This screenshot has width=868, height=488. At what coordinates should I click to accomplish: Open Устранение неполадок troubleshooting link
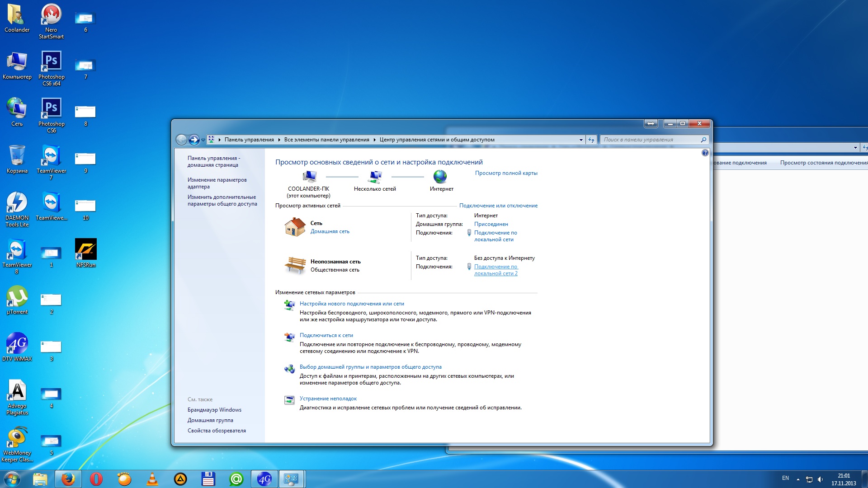(328, 399)
